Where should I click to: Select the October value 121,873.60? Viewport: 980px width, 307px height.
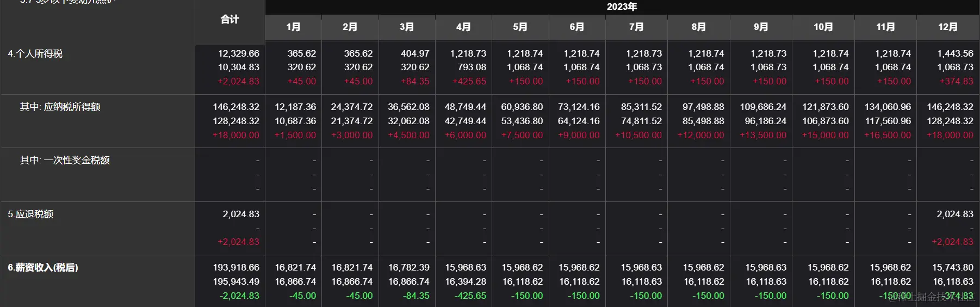826,107
